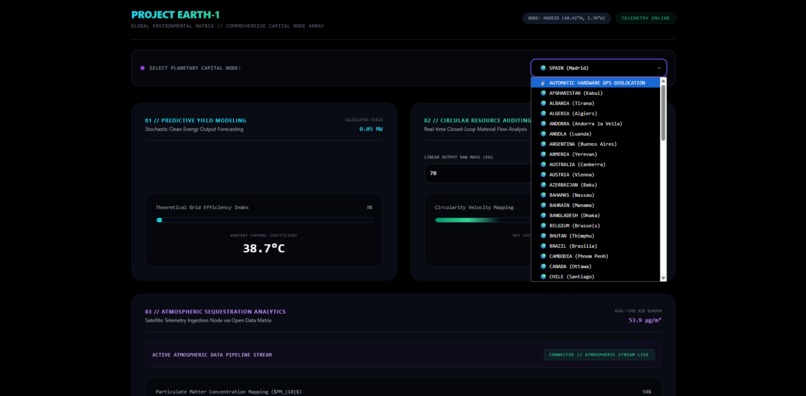This screenshot has width=806, height=396.
Task: Click the Theoretical Grid Efficiency Index bar
Action: (264, 220)
